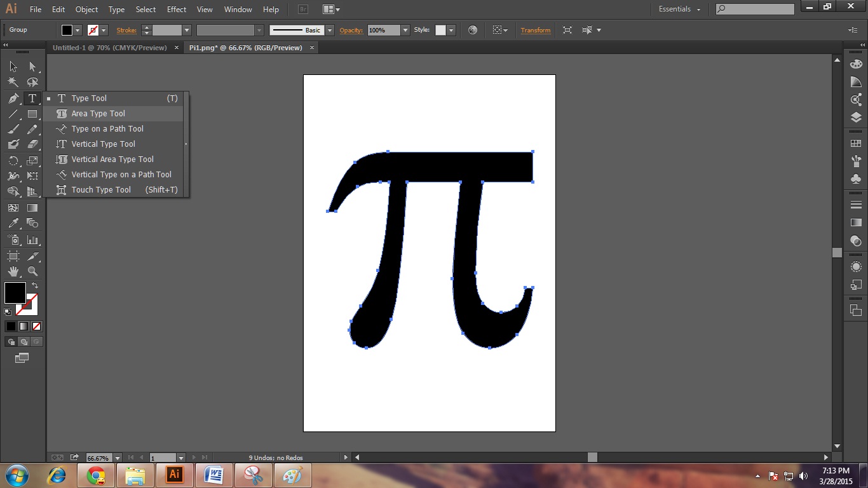Open fill color dropdown in control bar
Image resolution: width=868 pixels, height=488 pixels.
[x=78, y=30]
